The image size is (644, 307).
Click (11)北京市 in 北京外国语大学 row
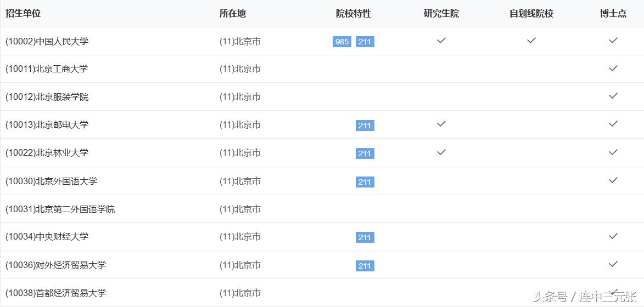point(240,181)
